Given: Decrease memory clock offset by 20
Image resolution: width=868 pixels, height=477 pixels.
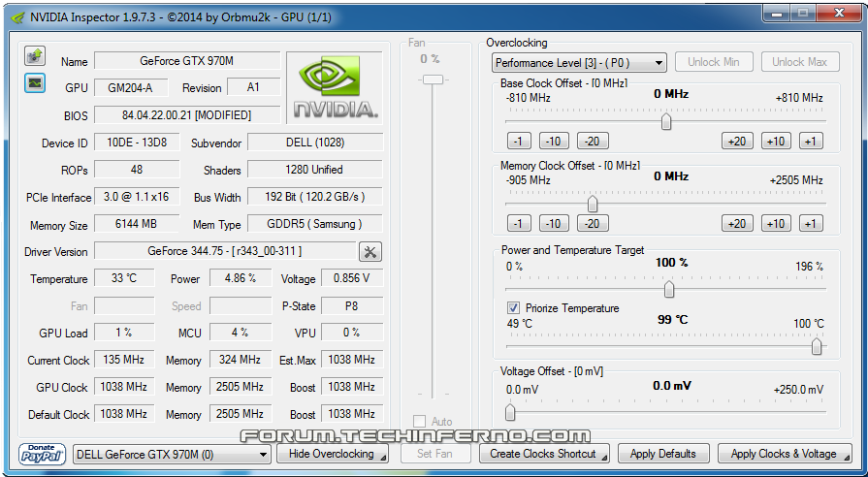Looking at the screenshot, I should (x=593, y=224).
